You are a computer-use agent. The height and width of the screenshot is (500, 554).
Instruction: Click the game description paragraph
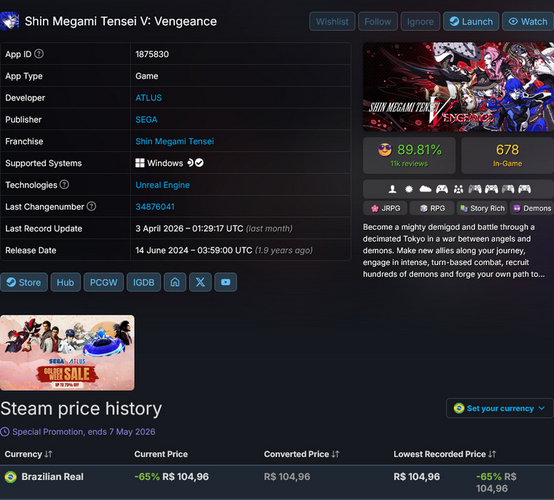(454, 251)
